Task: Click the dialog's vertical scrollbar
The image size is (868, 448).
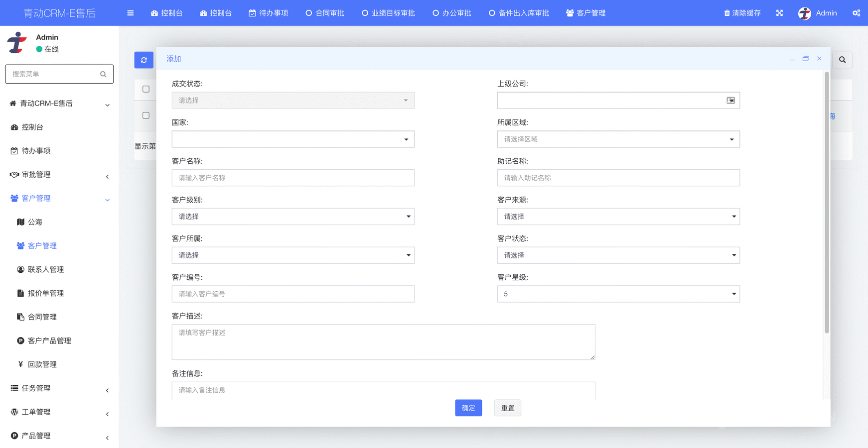Action: click(827, 199)
